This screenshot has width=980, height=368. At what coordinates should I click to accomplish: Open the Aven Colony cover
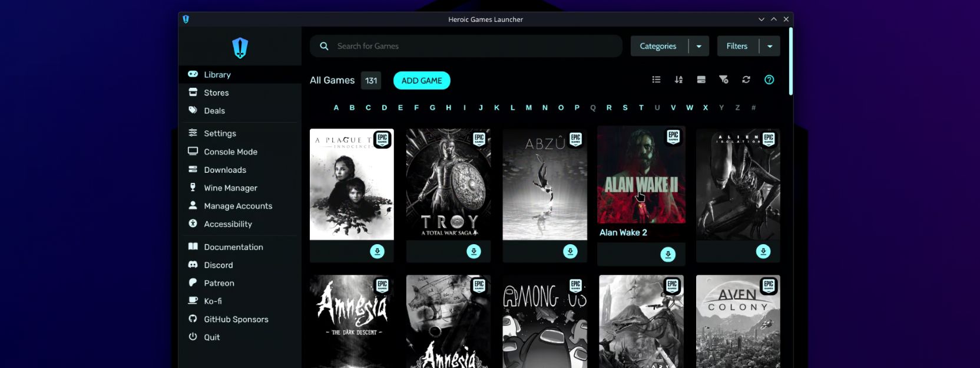738,321
